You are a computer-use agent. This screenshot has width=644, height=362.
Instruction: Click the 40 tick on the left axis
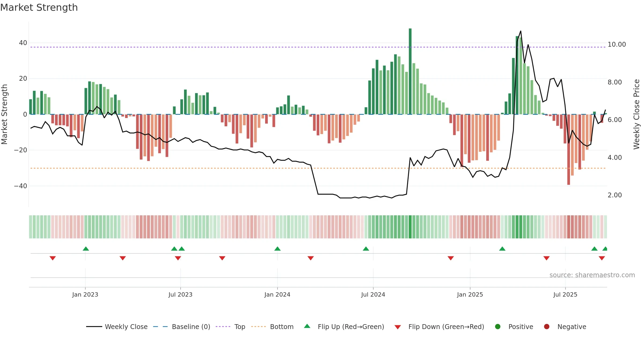pos(23,43)
